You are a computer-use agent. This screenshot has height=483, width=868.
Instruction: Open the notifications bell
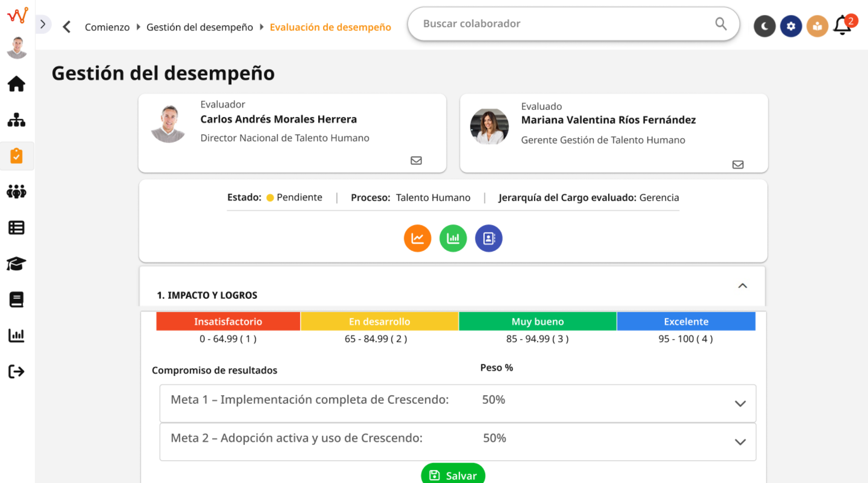[x=843, y=25]
